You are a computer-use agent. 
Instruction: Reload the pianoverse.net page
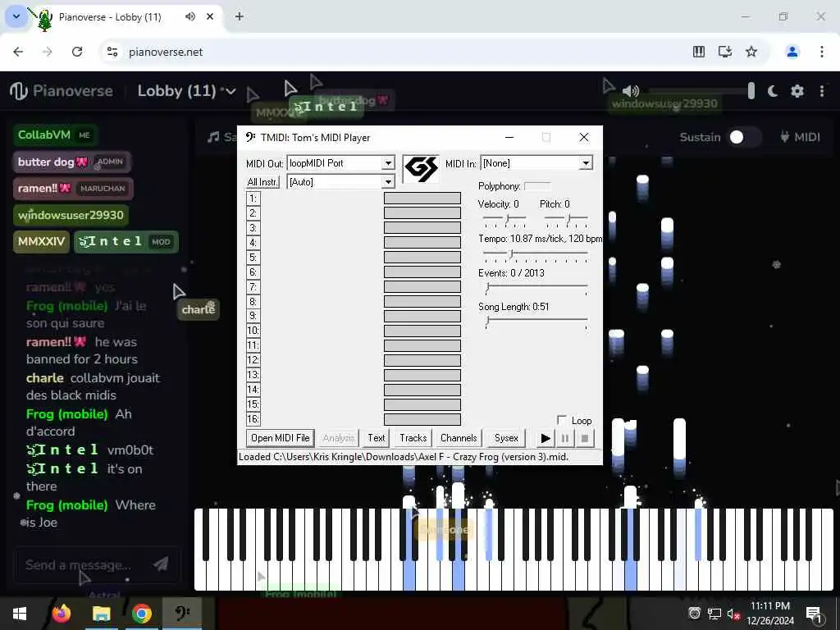pos(77,52)
